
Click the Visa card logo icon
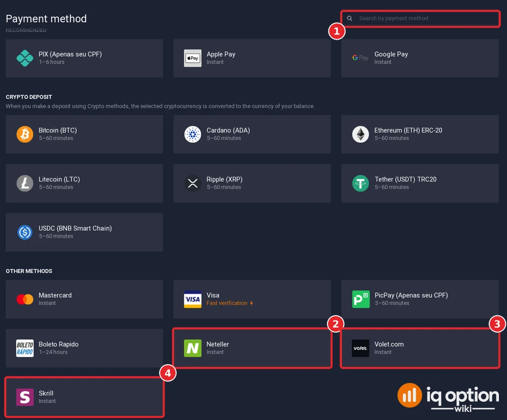[x=193, y=299]
